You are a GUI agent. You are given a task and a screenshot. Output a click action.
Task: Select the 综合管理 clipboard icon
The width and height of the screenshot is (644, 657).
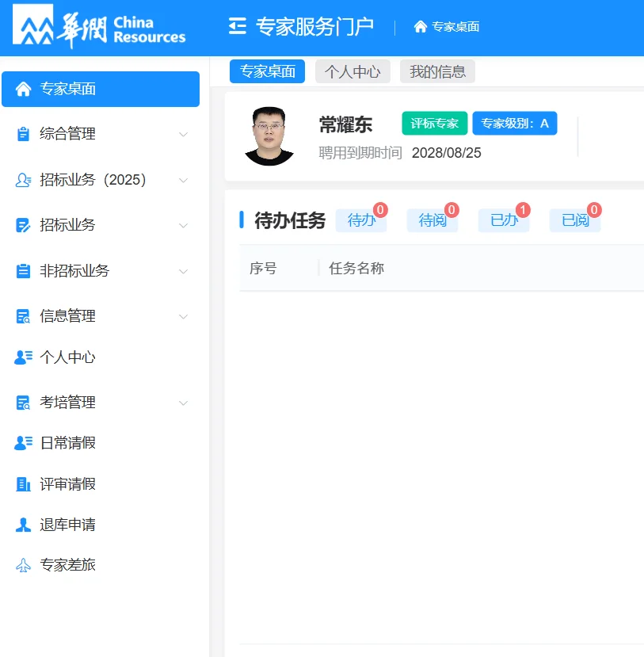pyautogui.click(x=21, y=134)
